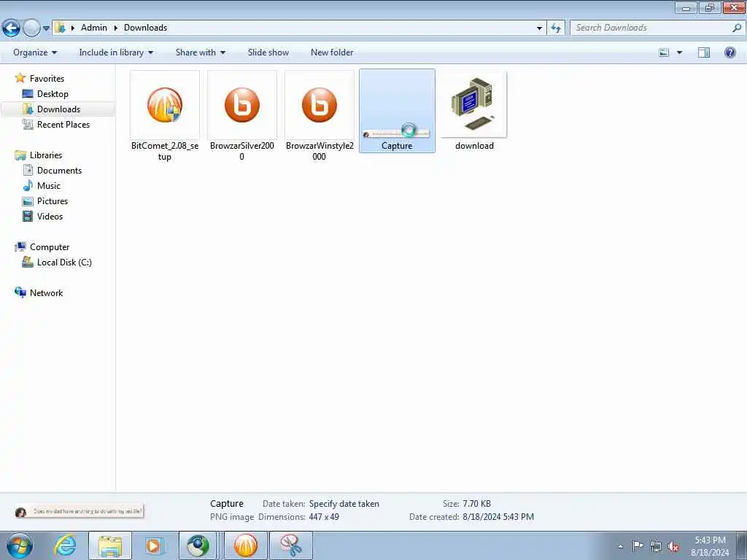Select Favorites in the navigation pane
The width and height of the screenshot is (747, 560).
[x=46, y=78]
